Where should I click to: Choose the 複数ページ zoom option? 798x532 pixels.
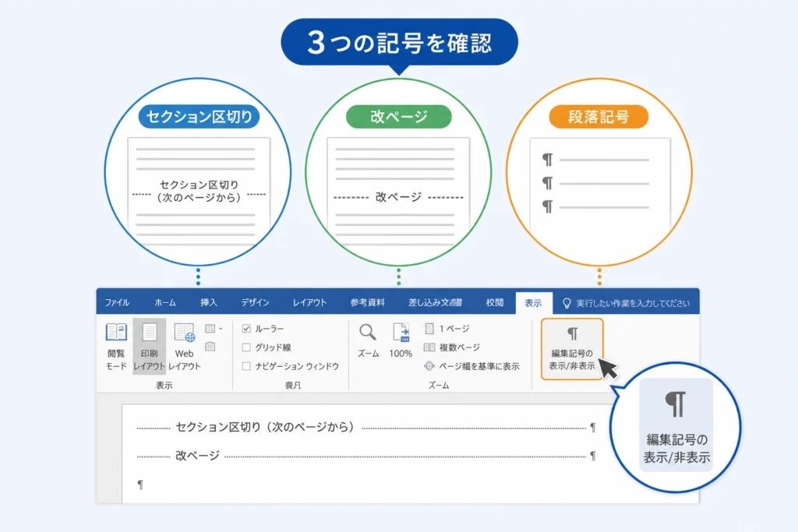point(452,347)
